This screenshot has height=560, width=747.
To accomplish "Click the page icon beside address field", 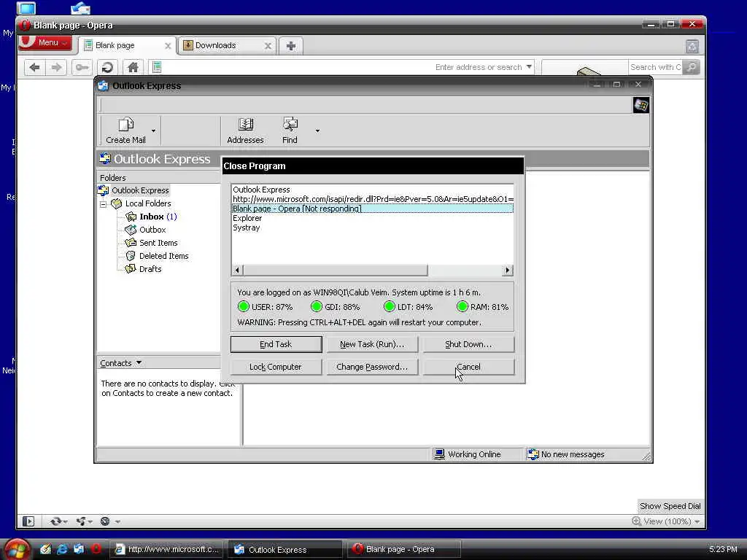I will tap(157, 67).
